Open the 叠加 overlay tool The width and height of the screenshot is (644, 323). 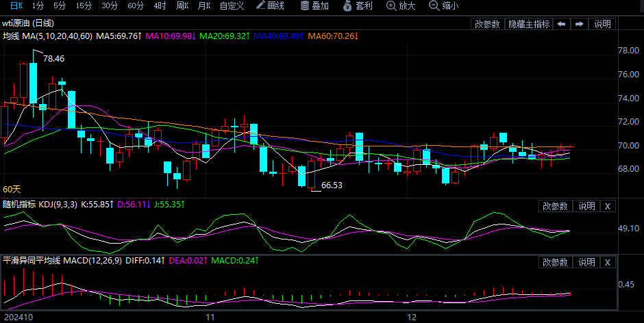click(314, 5)
